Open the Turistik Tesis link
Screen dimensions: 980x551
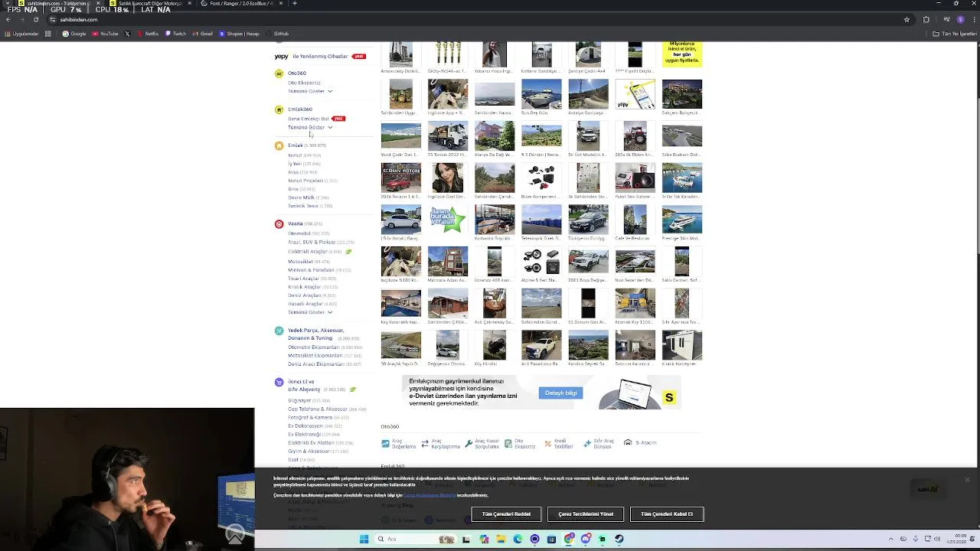[x=303, y=206]
